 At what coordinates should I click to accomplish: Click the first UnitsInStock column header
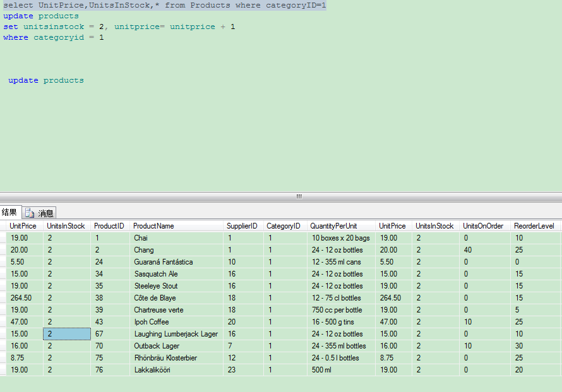(x=67, y=226)
